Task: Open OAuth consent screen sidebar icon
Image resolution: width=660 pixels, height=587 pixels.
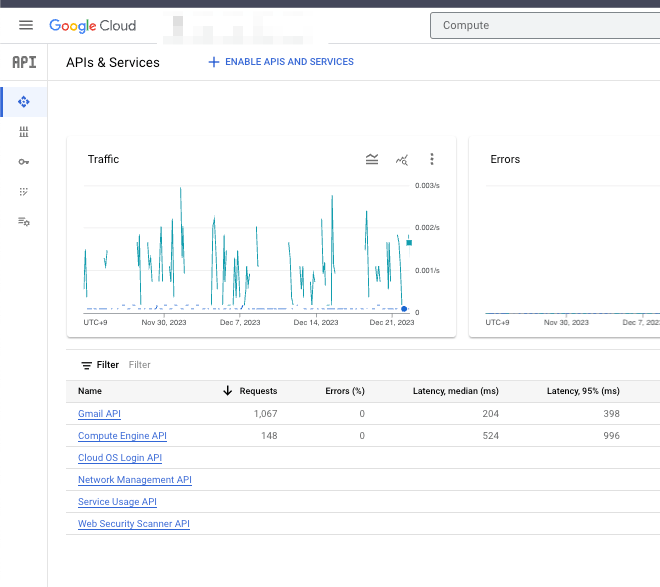Action: pos(24,191)
